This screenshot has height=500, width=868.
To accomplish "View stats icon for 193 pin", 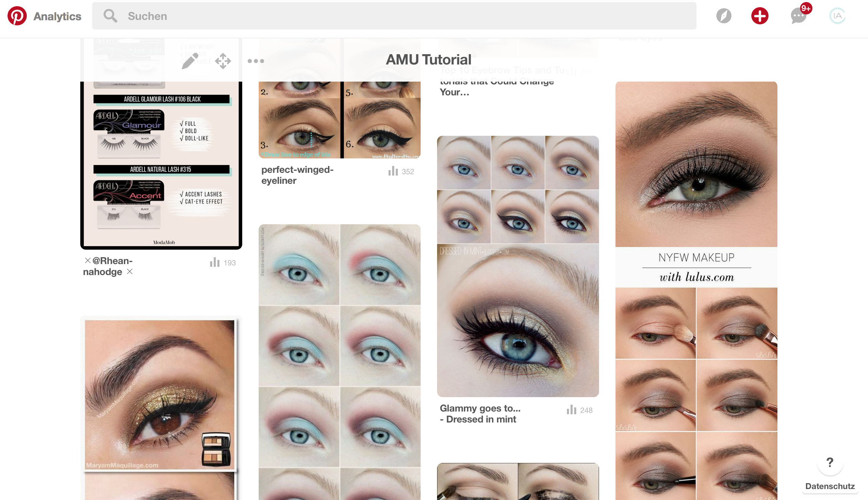I will 215,262.
